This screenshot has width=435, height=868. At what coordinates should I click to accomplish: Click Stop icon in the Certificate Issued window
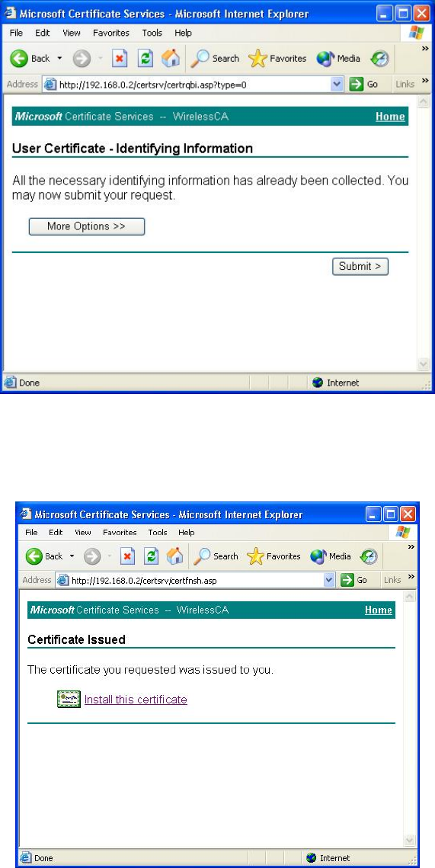(x=127, y=556)
